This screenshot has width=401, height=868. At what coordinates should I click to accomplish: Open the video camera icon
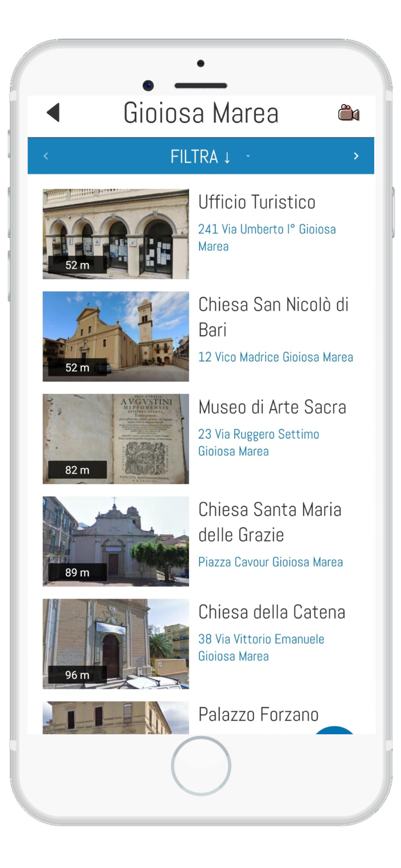pyautogui.click(x=348, y=113)
